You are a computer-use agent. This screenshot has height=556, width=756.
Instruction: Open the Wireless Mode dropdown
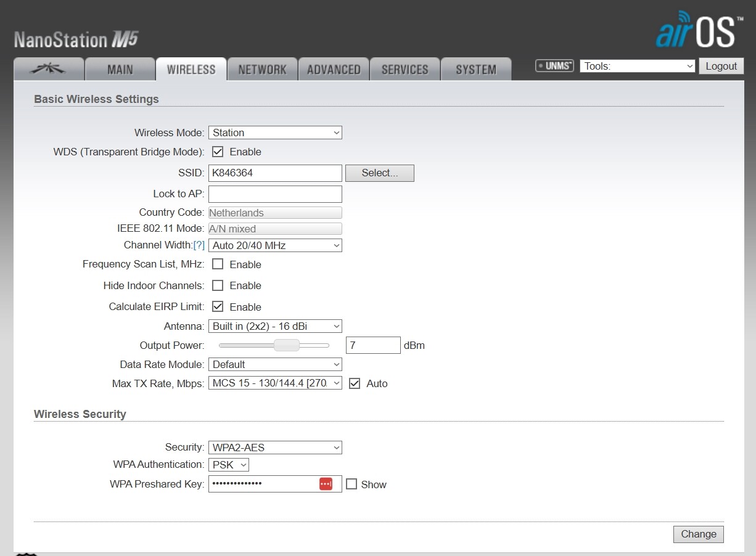point(274,133)
